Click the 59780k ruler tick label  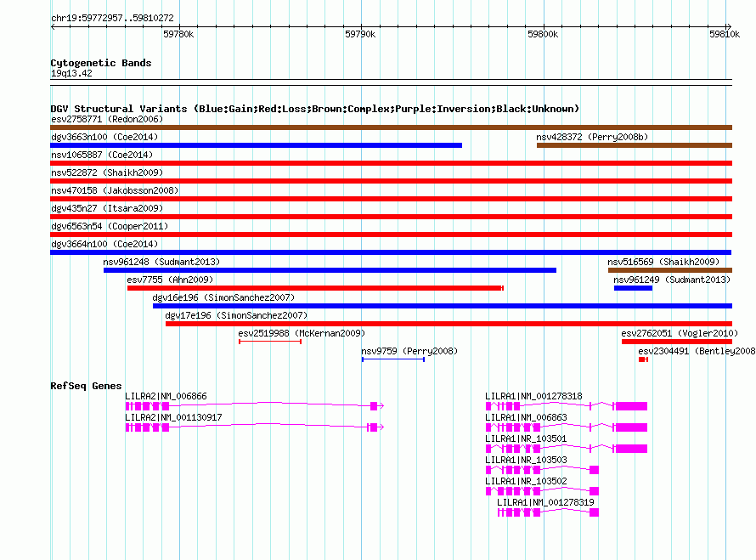(178, 34)
